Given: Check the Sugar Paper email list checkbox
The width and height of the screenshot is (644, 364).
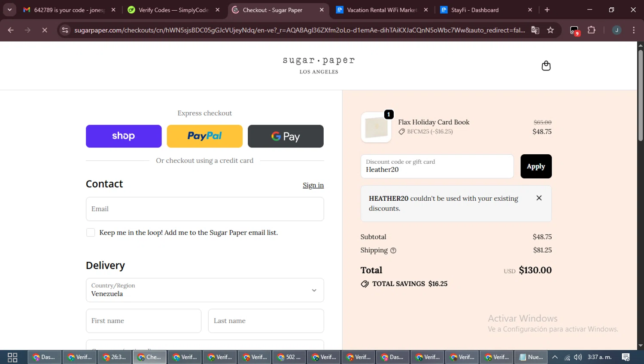Looking at the screenshot, I should click(x=91, y=232).
